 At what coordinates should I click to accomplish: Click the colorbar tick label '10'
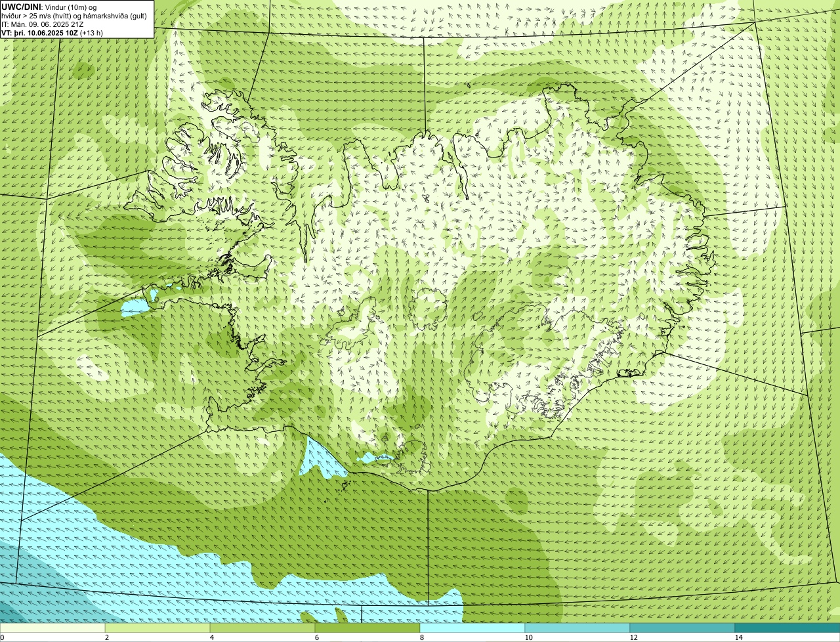[528, 637]
